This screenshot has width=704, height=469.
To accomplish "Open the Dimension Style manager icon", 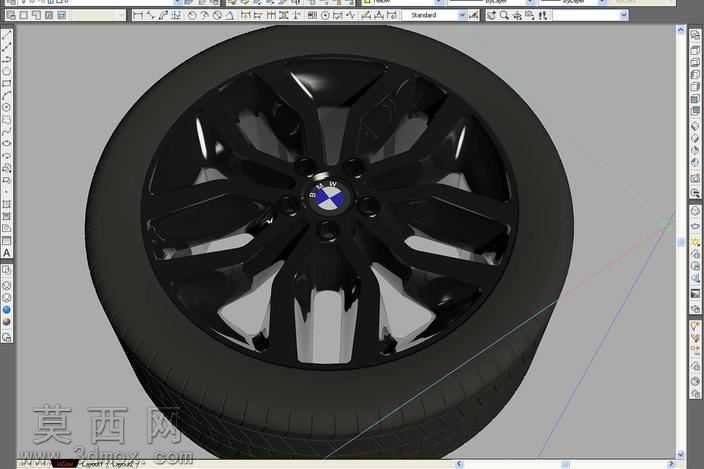I will click(x=474, y=16).
